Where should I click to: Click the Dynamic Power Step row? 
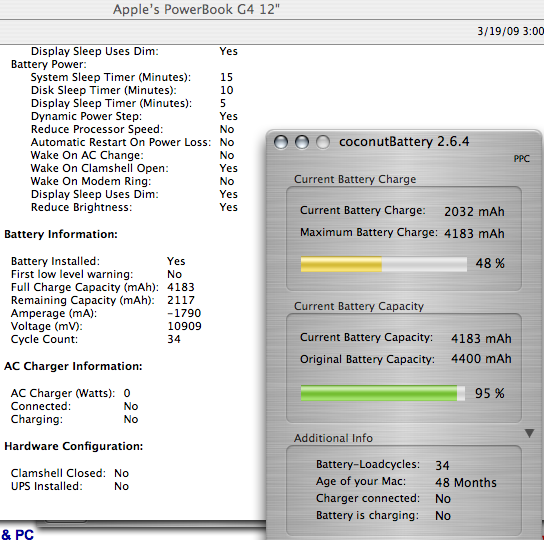[134, 116]
